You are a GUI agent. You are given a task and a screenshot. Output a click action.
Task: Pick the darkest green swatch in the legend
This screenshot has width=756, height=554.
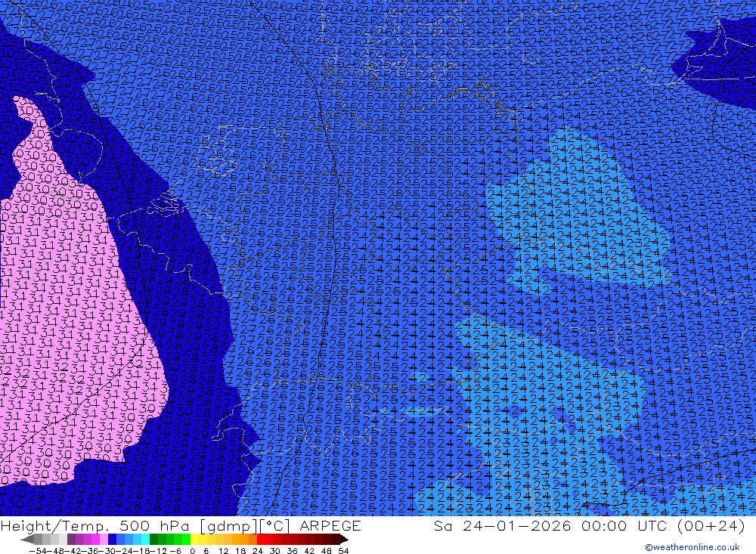point(153,540)
